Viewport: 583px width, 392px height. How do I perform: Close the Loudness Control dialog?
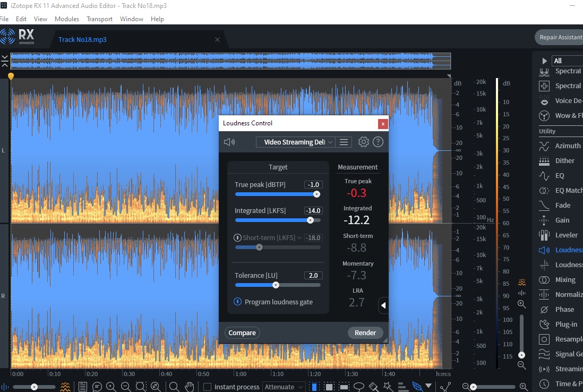pos(383,124)
